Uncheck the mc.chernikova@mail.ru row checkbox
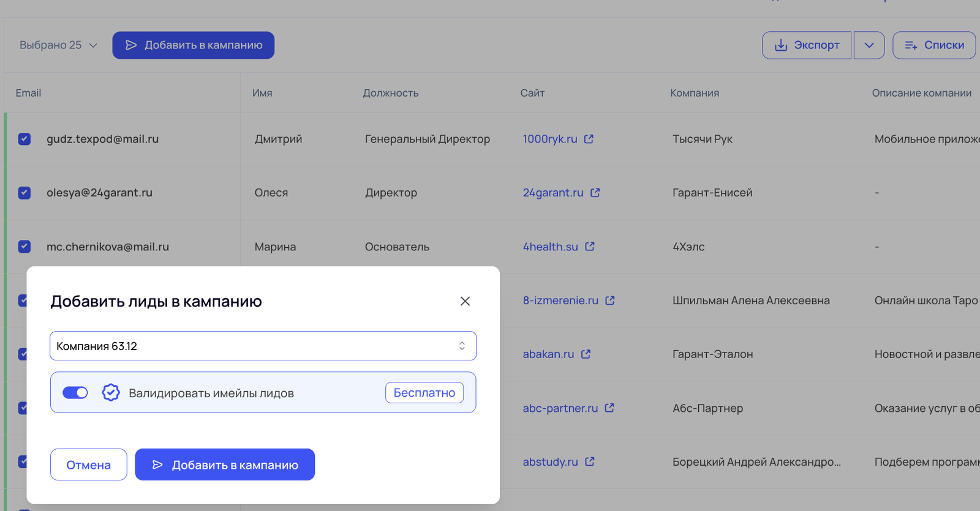The width and height of the screenshot is (980, 511). click(24, 247)
